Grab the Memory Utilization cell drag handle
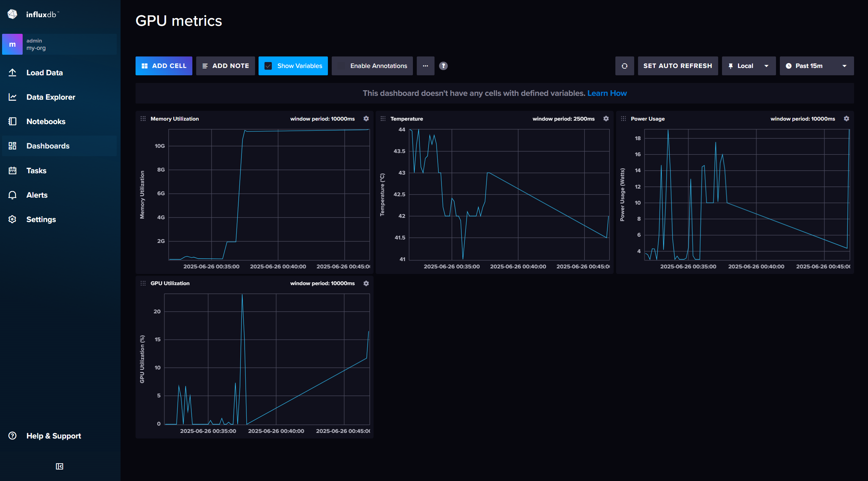The width and height of the screenshot is (868, 481). pos(143,119)
